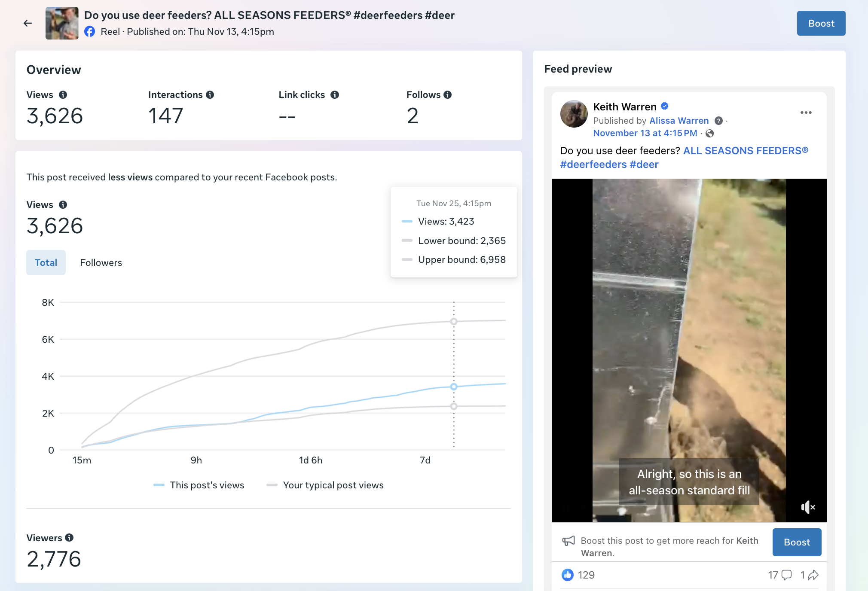Click the Follows info icon
Image resolution: width=868 pixels, height=591 pixels.
[x=447, y=95]
